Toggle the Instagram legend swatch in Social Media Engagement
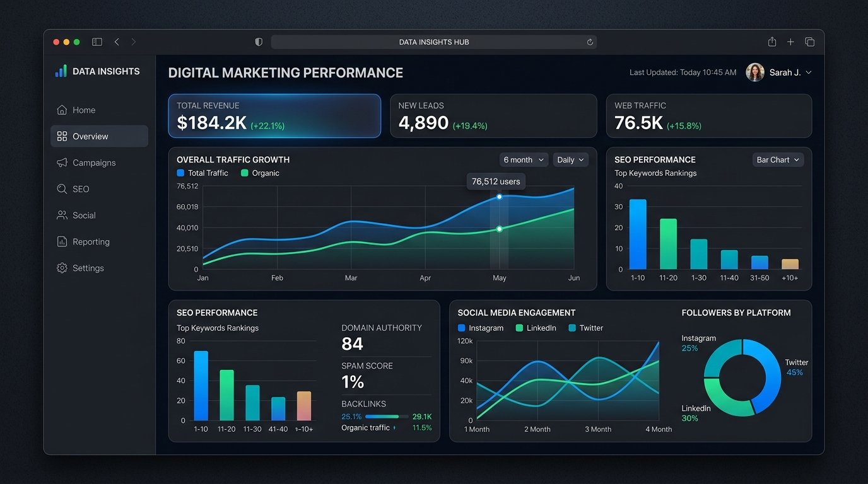Screen dimensions: 868x484 462,328
